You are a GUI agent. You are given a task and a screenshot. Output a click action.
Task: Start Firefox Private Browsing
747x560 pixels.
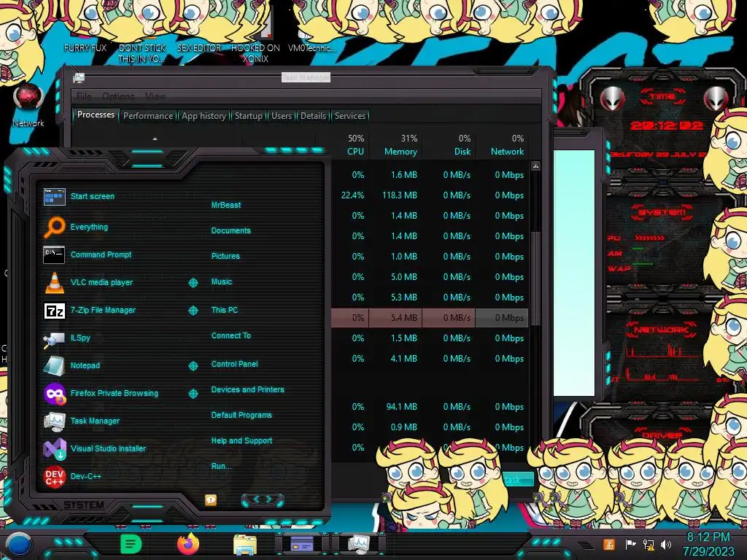click(x=54, y=394)
